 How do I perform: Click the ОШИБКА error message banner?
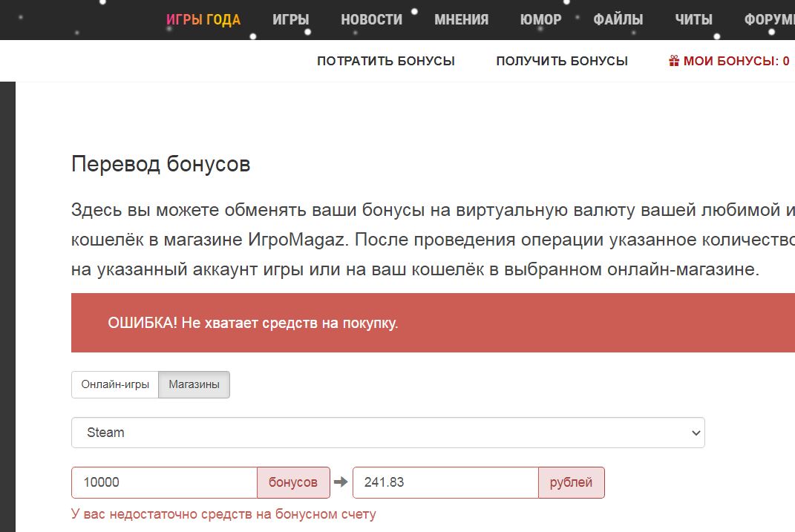coord(433,323)
